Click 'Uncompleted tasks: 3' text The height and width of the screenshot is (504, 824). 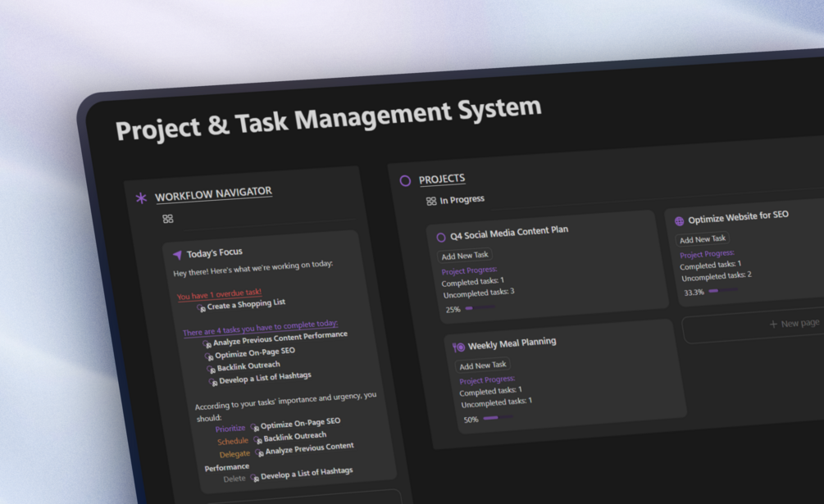coord(479,293)
